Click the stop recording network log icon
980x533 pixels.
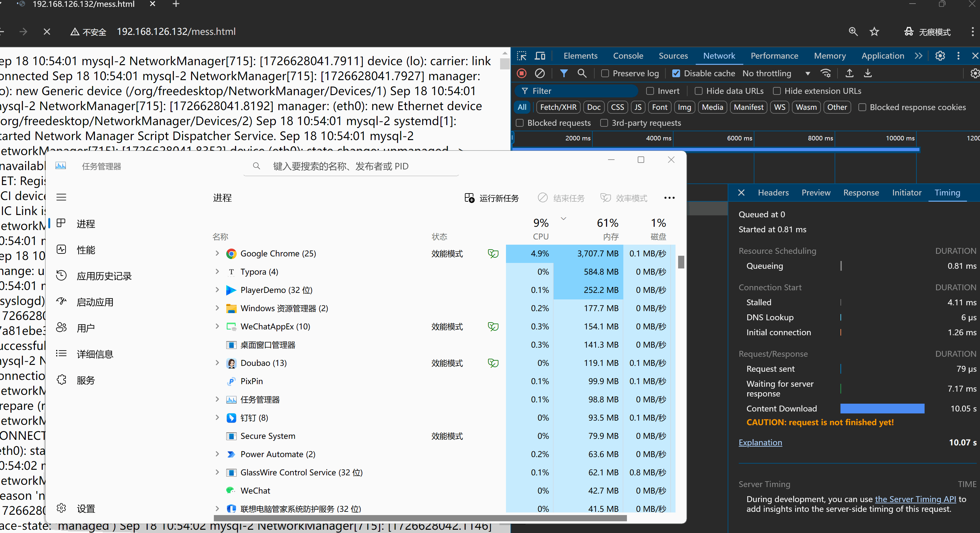[521, 73]
